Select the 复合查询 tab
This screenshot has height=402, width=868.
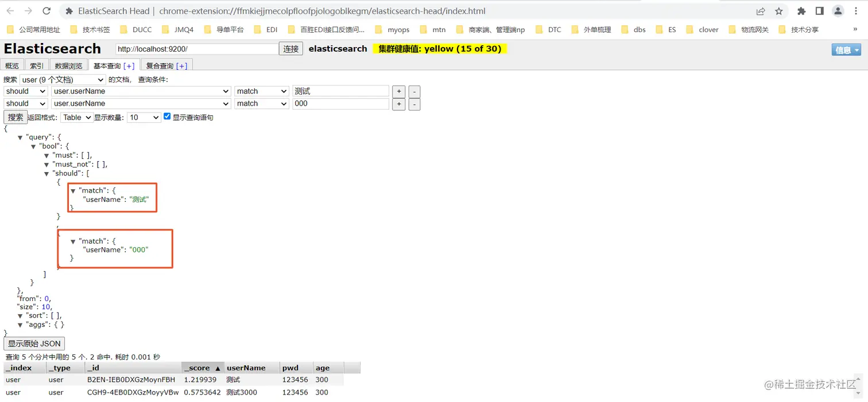166,66
